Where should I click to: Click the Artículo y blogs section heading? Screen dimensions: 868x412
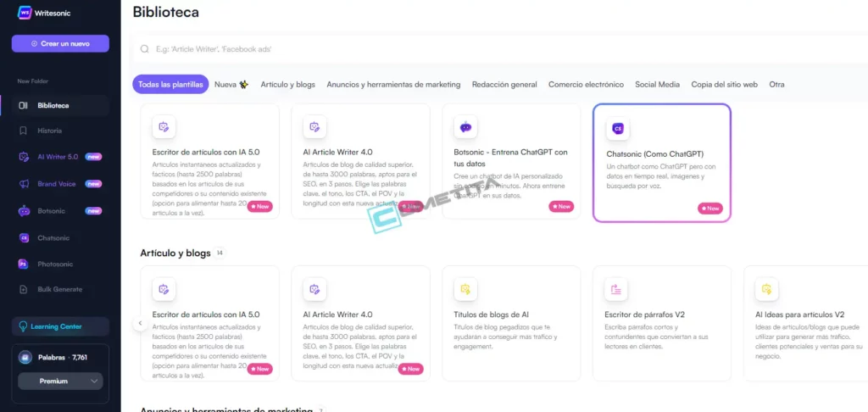pos(175,253)
